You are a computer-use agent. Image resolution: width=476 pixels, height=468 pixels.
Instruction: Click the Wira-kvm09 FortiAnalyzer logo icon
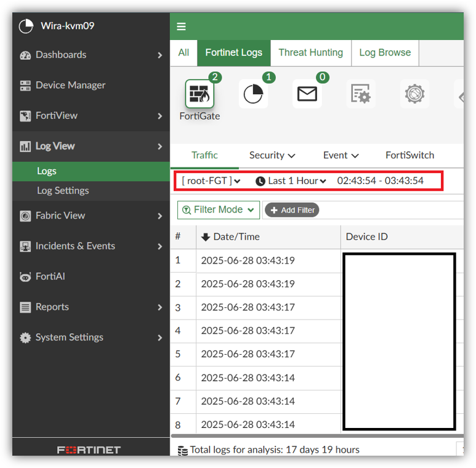(26, 26)
